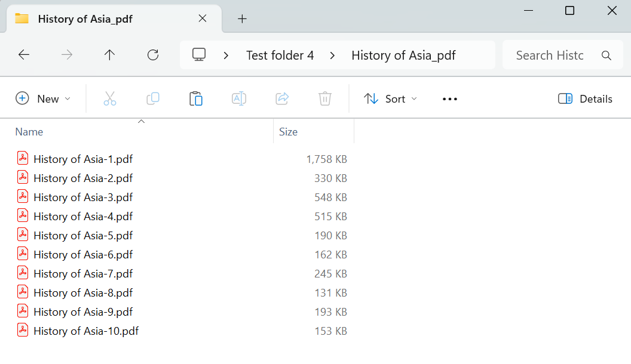The width and height of the screenshot is (631, 364).
Task: Sort files by Size column header
Action: [288, 132]
